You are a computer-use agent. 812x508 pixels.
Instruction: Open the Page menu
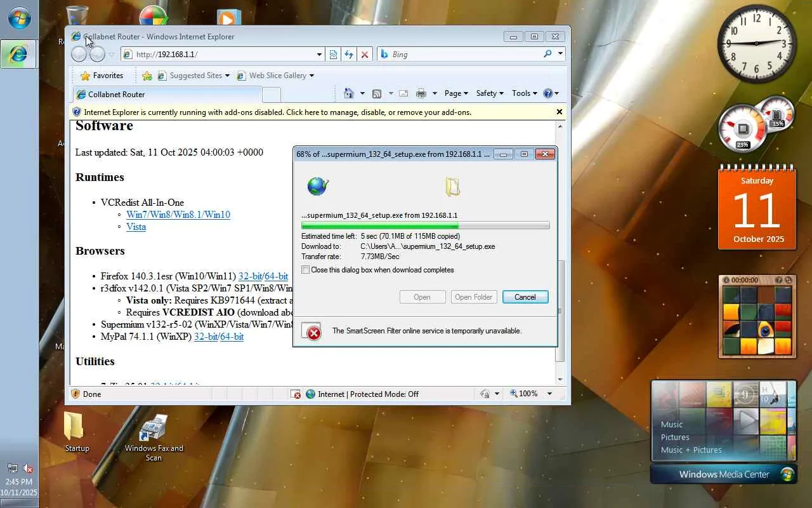click(456, 93)
